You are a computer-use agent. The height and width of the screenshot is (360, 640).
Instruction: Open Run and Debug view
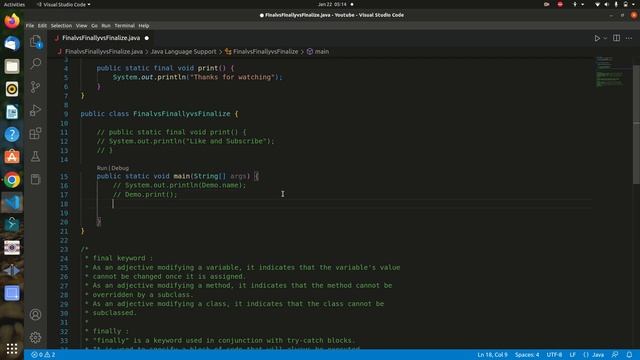(x=36, y=110)
